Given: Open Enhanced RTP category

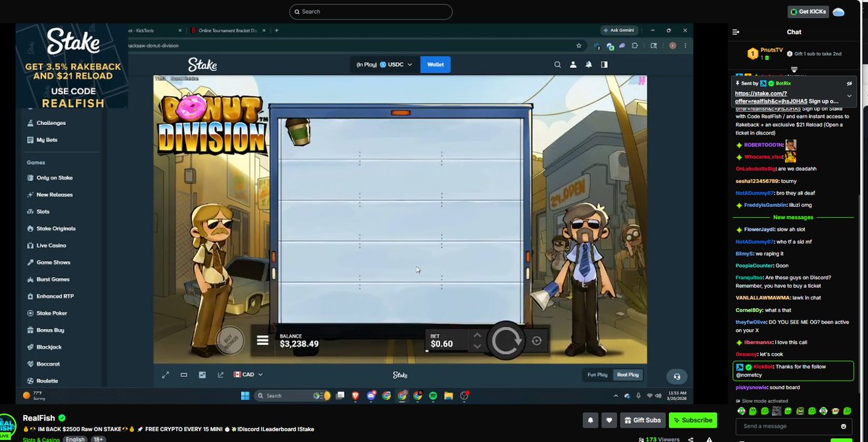Looking at the screenshot, I should coord(55,296).
